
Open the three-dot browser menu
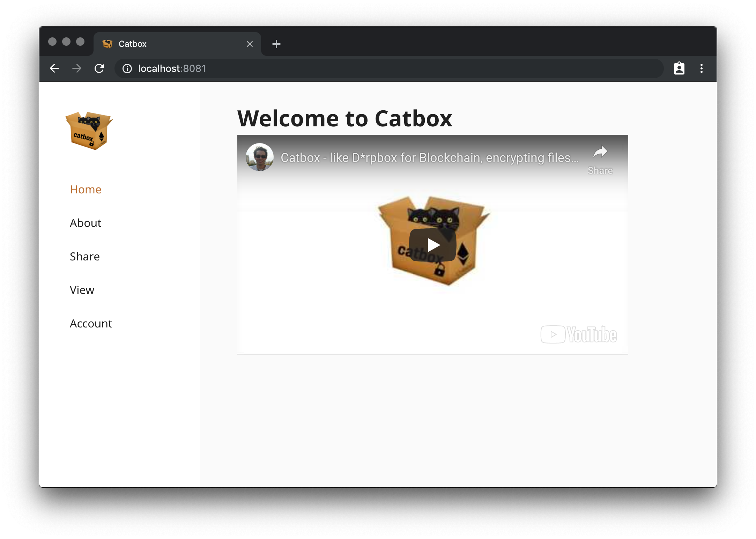tap(701, 68)
